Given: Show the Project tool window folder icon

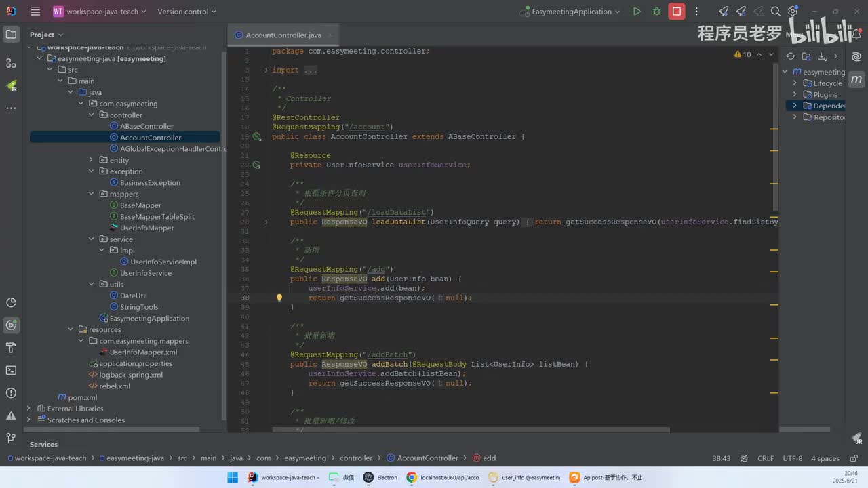Looking at the screenshot, I should pyautogui.click(x=11, y=35).
